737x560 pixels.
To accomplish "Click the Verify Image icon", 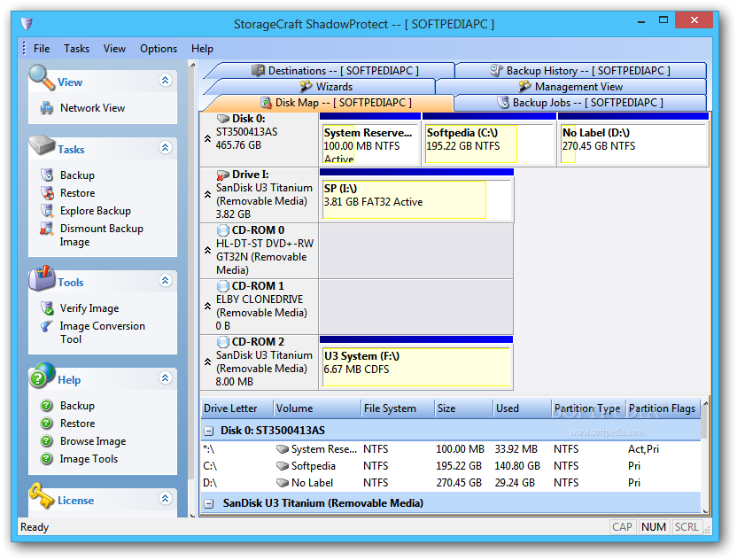I will (47, 308).
